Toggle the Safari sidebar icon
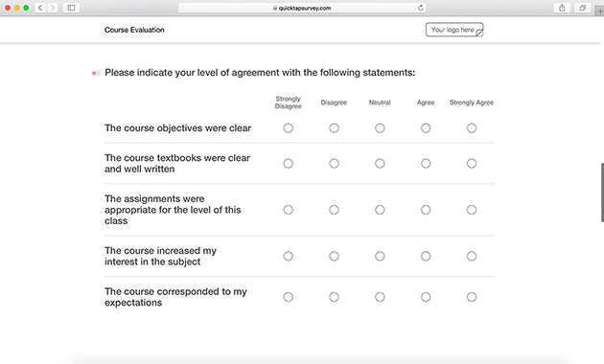Viewport: 604px width, 364px height. [71, 8]
